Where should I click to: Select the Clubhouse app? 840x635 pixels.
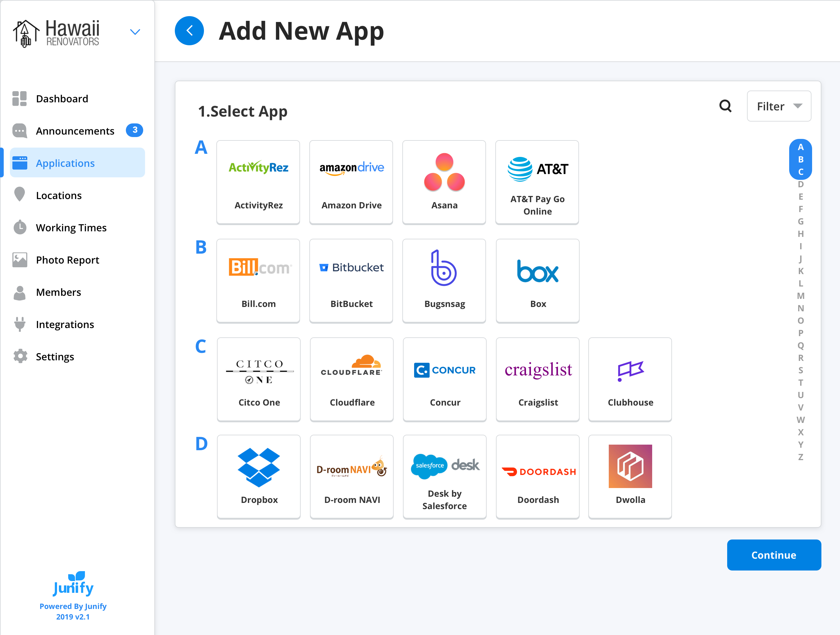pos(630,380)
